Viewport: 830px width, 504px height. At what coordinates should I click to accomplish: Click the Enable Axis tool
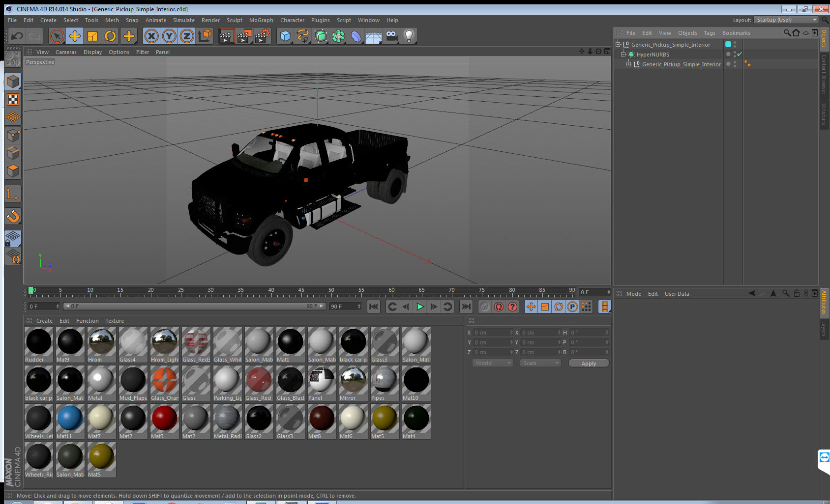pyautogui.click(x=13, y=194)
